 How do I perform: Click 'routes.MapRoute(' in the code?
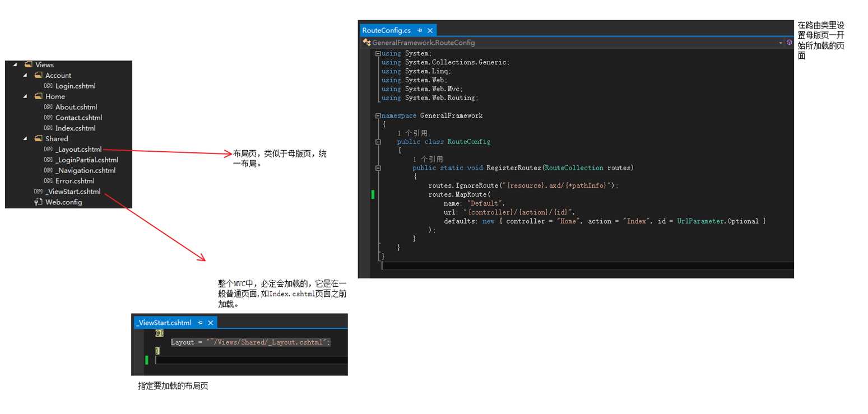459,194
